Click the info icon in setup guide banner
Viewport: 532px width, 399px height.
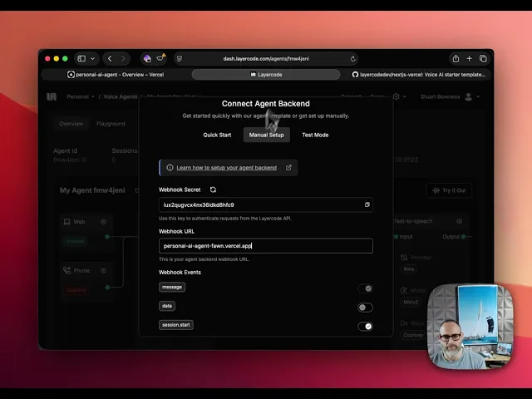[x=170, y=168]
